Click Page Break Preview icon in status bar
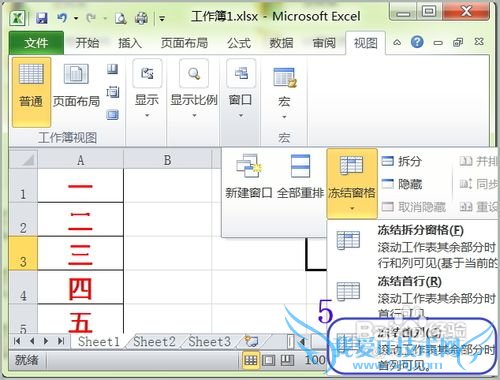This screenshot has height=380, width=500. tap(287, 360)
